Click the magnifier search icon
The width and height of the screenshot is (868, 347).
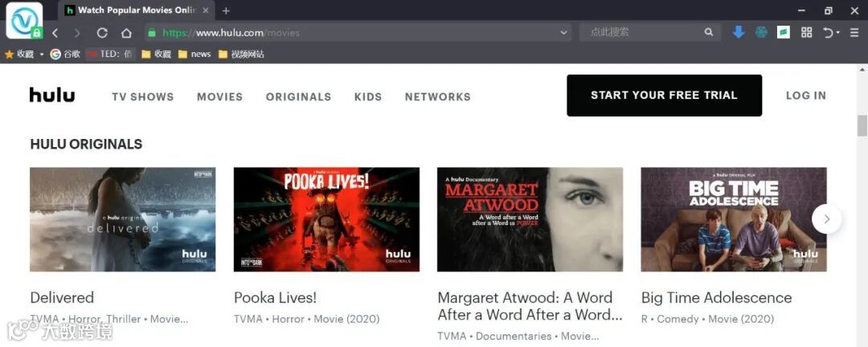tap(709, 33)
